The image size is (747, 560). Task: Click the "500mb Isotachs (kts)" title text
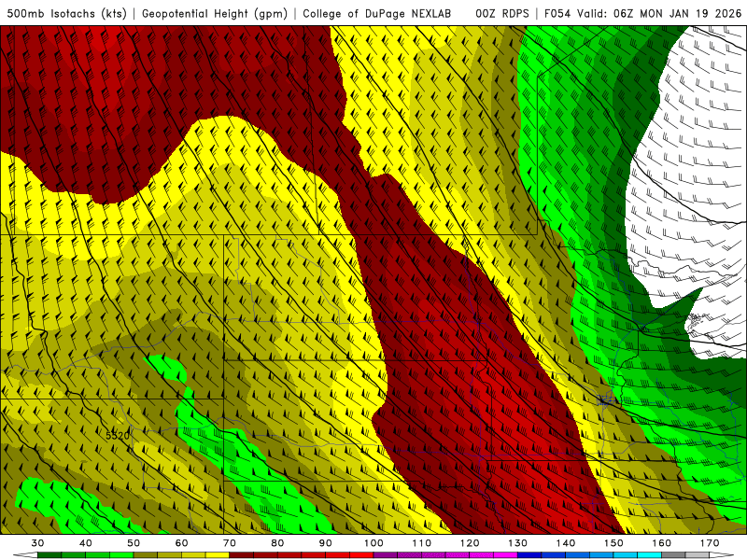pos(66,13)
